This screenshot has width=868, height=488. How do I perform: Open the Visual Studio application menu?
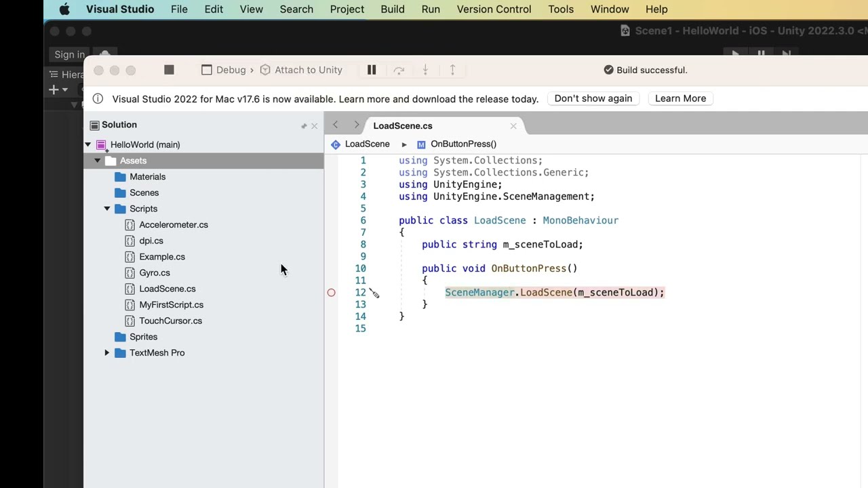click(120, 9)
